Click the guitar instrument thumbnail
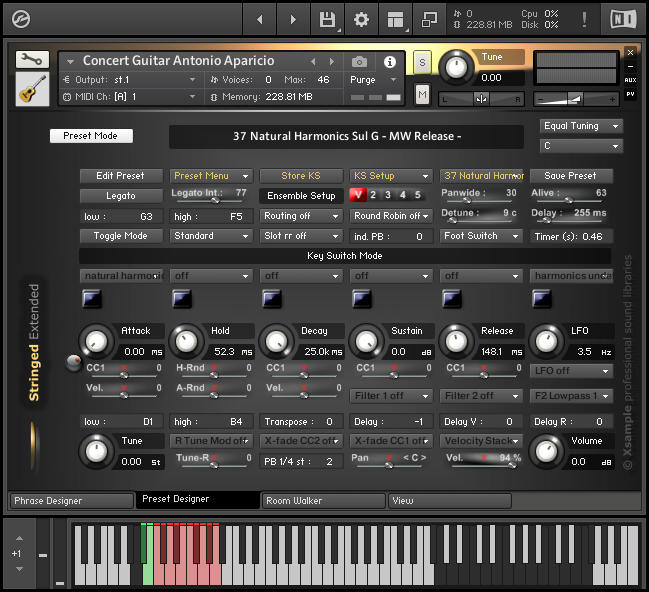 click(x=32, y=89)
